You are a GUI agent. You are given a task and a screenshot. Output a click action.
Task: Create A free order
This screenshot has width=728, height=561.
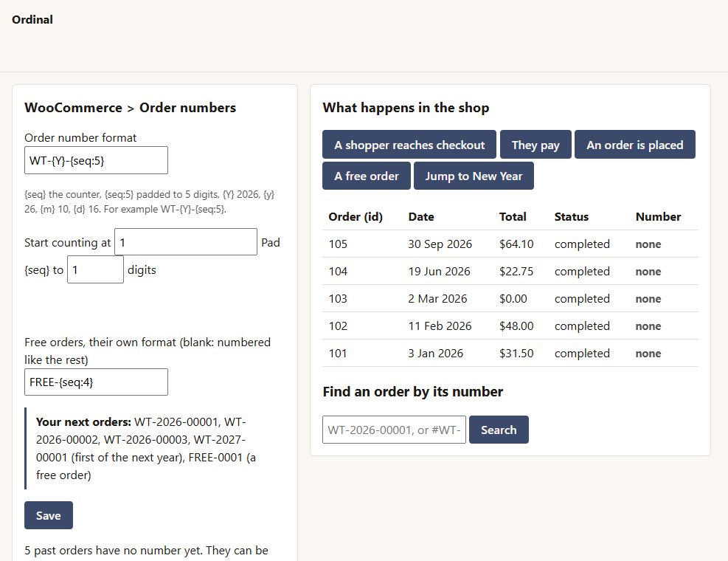coord(367,176)
